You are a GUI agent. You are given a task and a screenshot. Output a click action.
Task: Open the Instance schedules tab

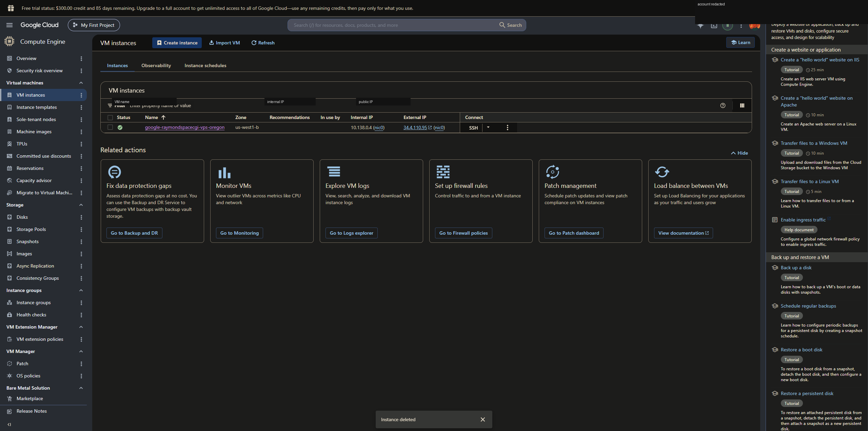[x=205, y=65]
